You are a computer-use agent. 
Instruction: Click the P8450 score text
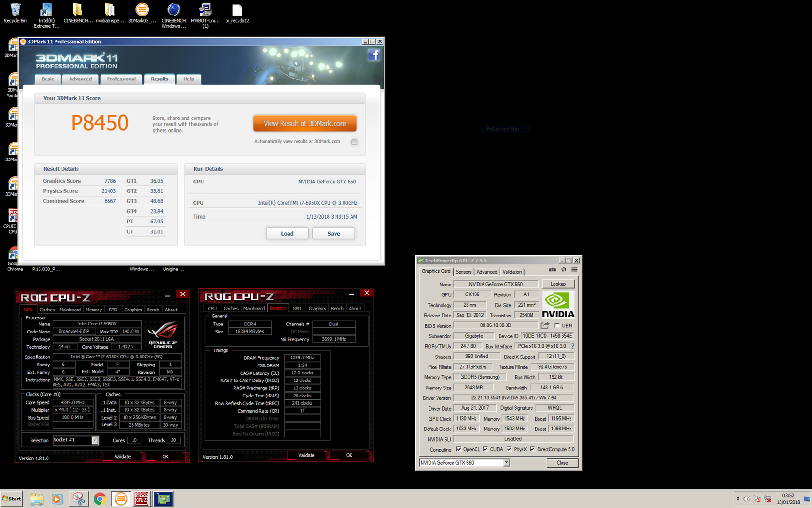click(x=100, y=123)
